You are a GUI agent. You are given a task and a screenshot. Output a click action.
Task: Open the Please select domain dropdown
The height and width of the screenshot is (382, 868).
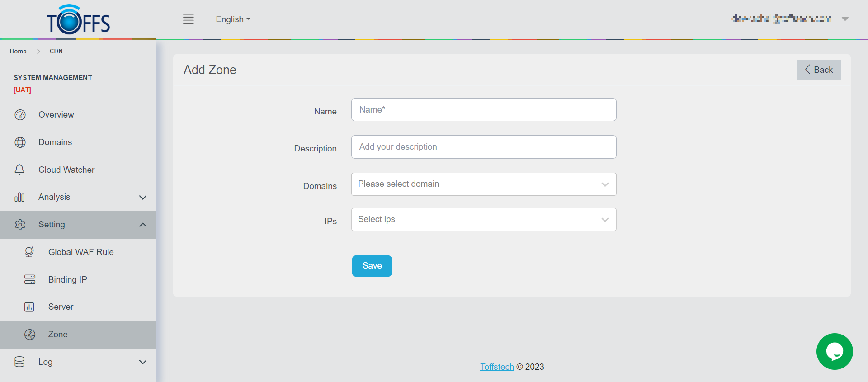tap(483, 184)
